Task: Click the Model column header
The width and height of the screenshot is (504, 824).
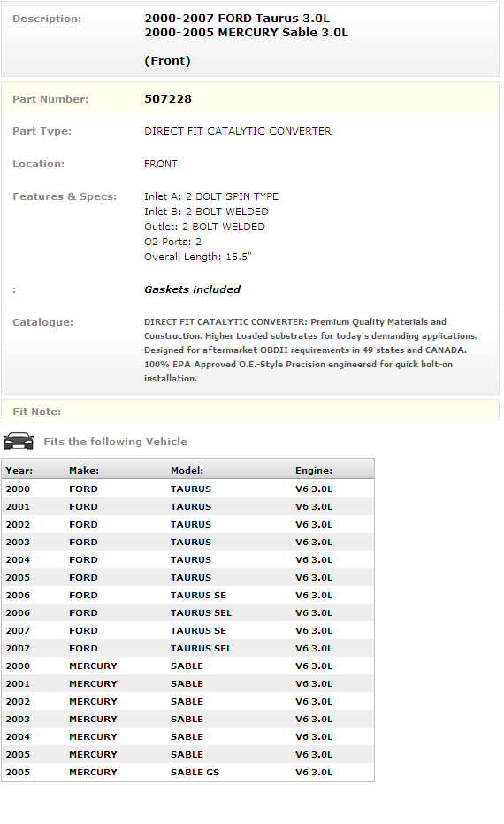Action: coord(187,470)
